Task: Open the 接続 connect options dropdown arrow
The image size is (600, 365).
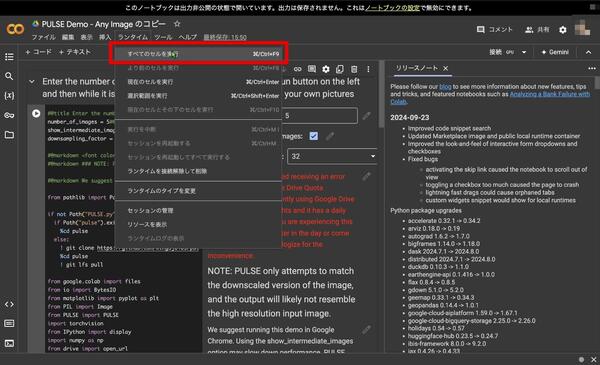Action: coord(524,52)
